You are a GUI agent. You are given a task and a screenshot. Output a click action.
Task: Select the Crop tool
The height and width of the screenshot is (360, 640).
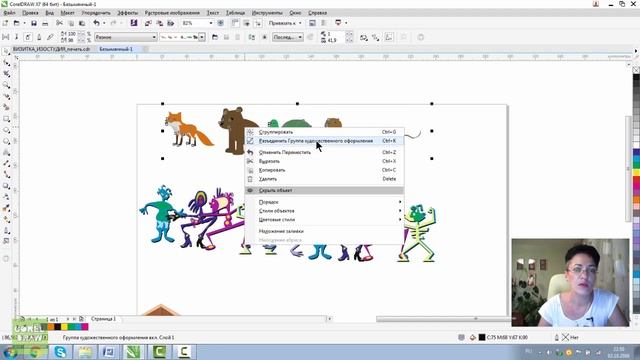6,74
